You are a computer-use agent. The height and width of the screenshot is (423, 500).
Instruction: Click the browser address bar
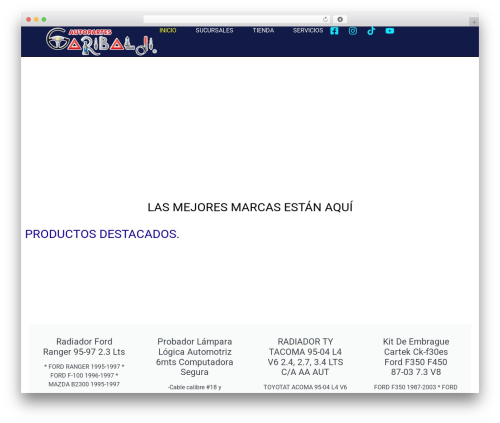click(237, 19)
